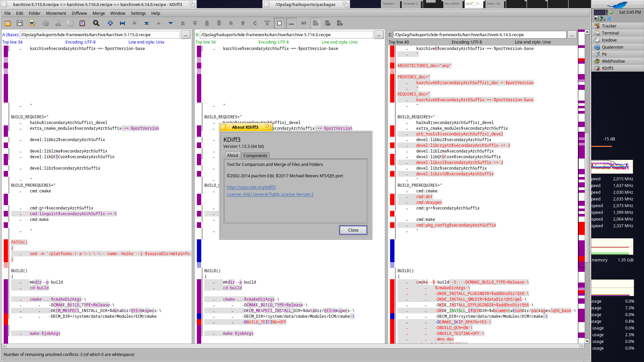The image size is (644, 362).
Task: Open the Settings menu
Action: (138, 13)
